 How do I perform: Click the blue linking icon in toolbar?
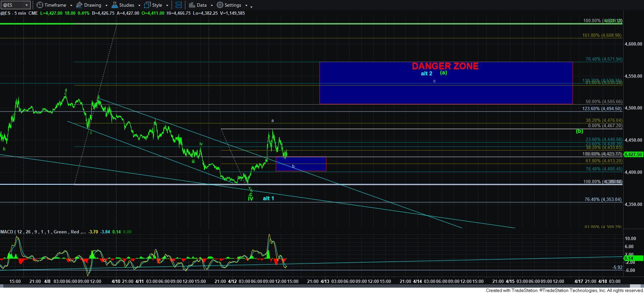[x=179, y=5]
